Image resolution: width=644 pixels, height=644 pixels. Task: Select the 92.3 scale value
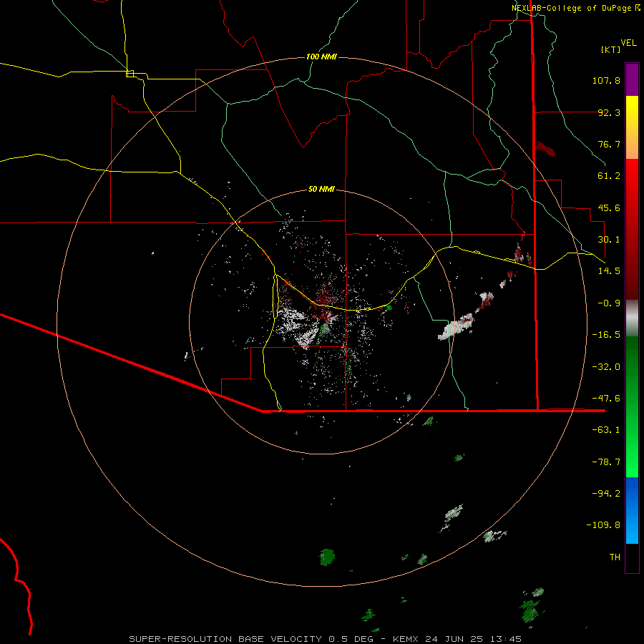pos(609,112)
